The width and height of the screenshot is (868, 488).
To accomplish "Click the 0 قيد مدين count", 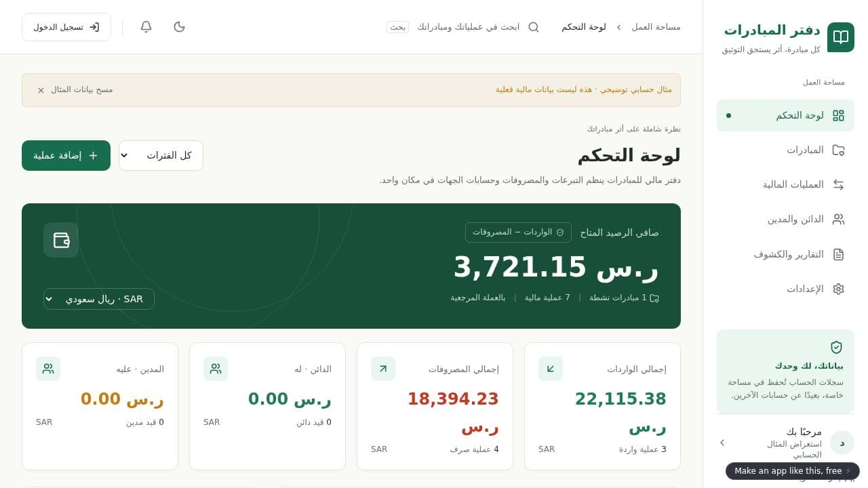I will tap(145, 422).
